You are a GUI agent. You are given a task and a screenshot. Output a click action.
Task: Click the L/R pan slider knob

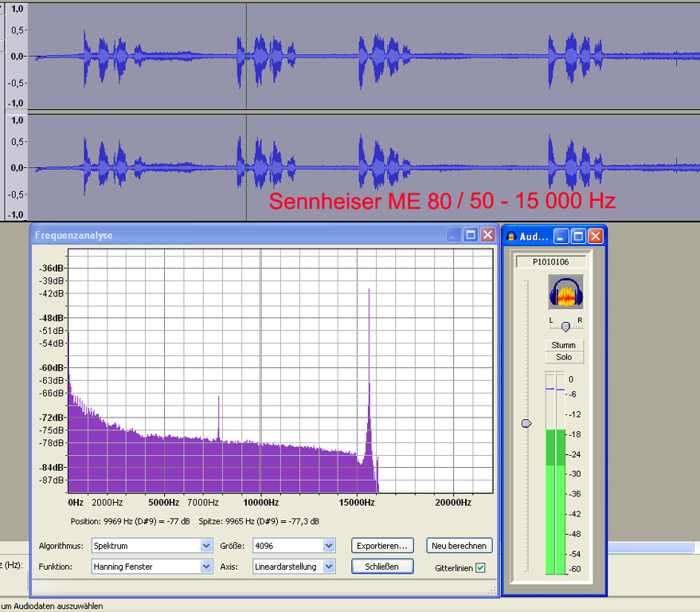(x=566, y=326)
